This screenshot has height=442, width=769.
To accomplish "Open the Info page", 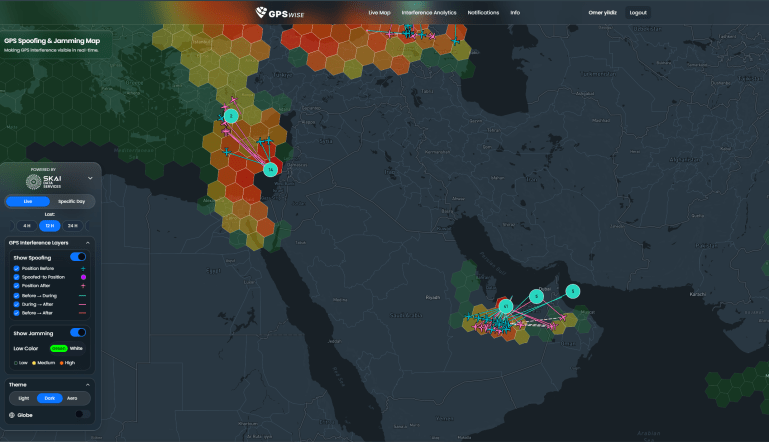I will point(515,13).
